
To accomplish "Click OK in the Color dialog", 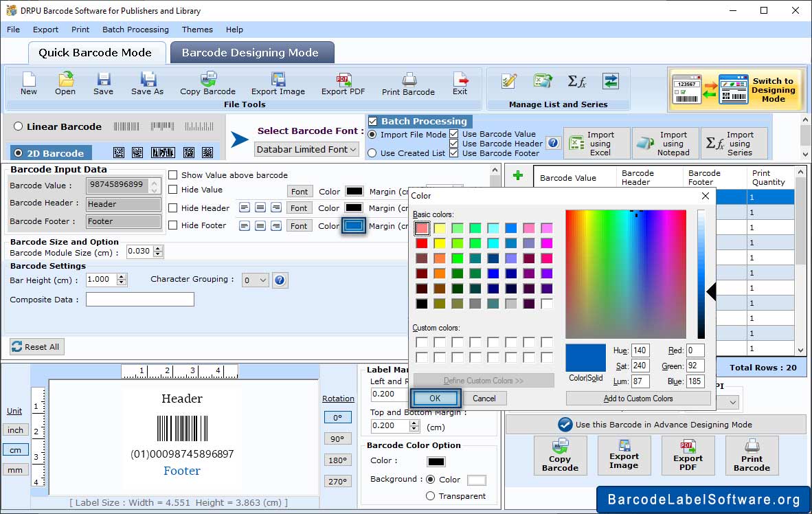I will pyautogui.click(x=435, y=399).
